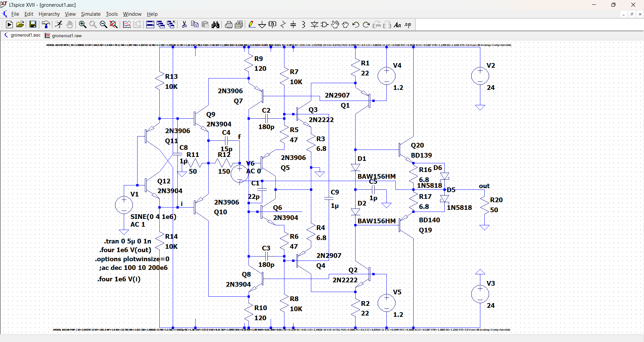This screenshot has height=342, width=644.
Task: Run simulation with the running man icon
Action: [59, 24]
